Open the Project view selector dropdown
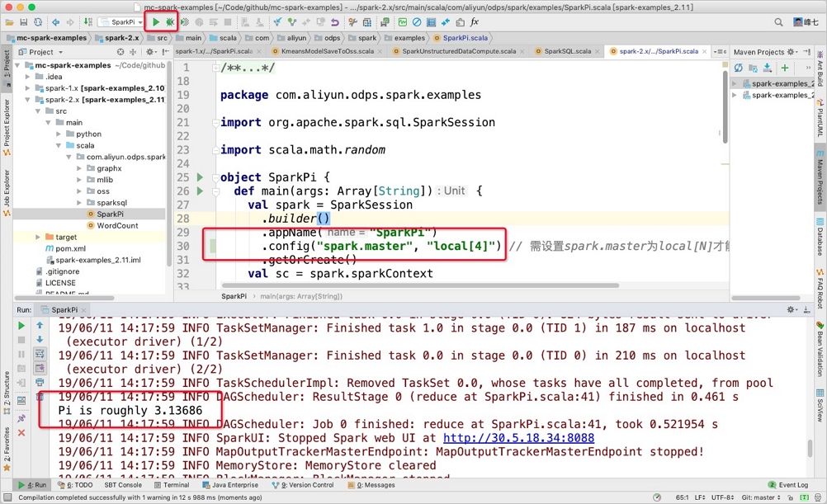Viewport: 827px width, 504px height. coord(40,52)
